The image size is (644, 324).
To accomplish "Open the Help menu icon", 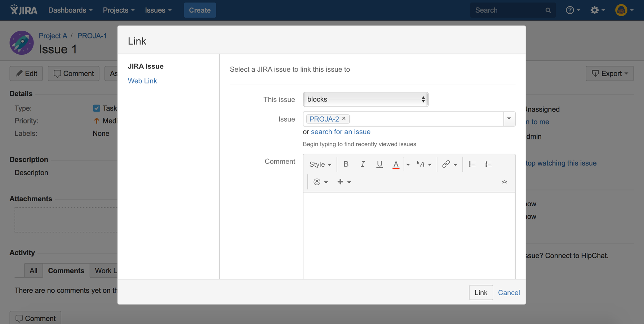I will pyautogui.click(x=573, y=10).
